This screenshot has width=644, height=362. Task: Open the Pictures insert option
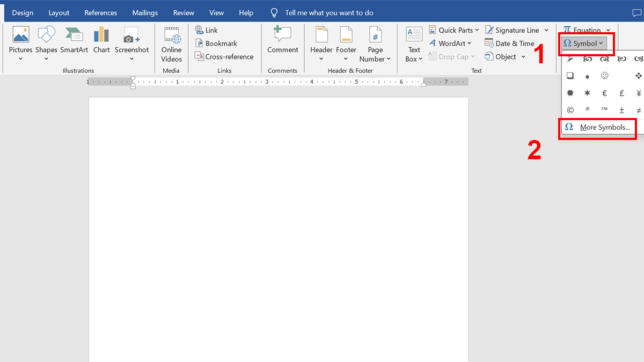pyautogui.click(x=20, y=42)
